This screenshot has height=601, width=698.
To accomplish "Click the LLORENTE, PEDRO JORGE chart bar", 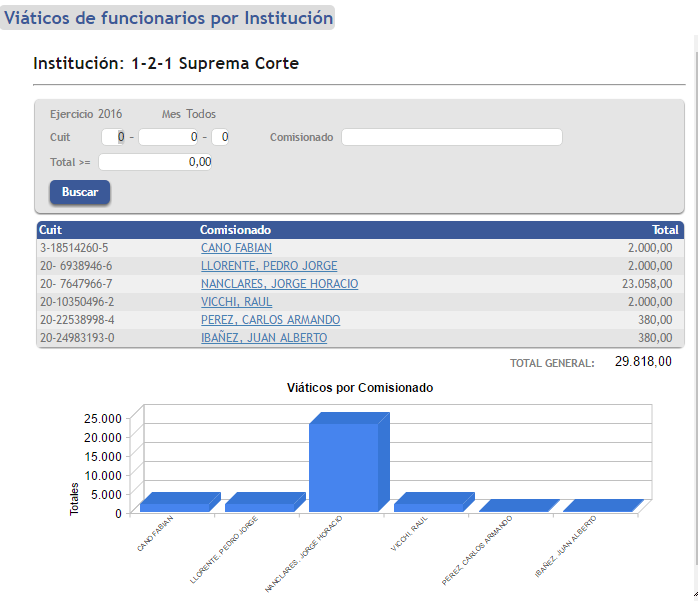I will (259, 506).
